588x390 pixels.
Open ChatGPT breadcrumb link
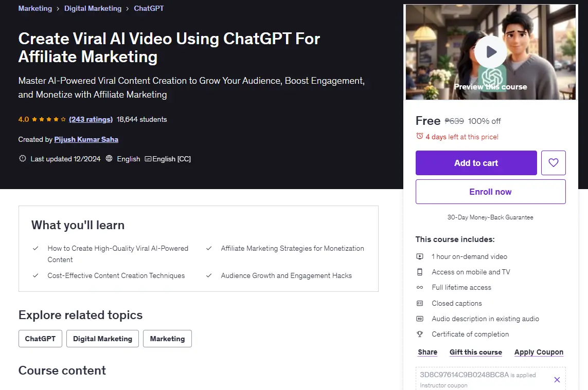[x=149, y=8]
